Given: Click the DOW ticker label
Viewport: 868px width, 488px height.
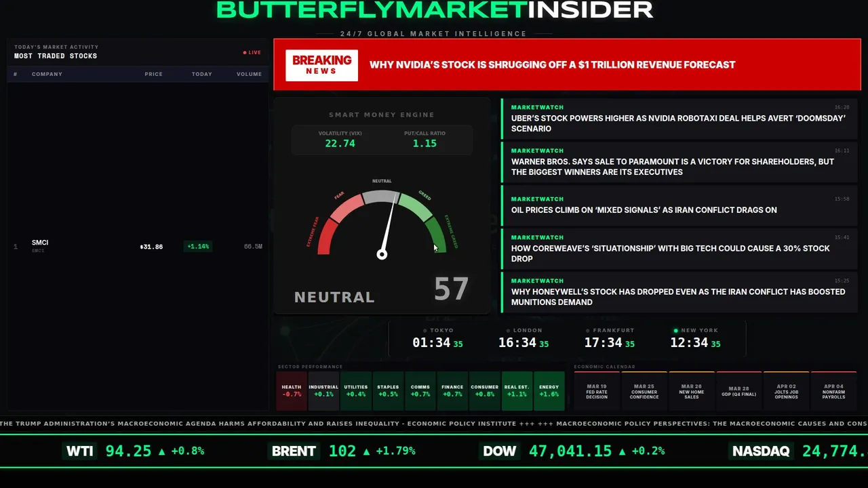Looking at the screenshot, I should pos(499,451).
